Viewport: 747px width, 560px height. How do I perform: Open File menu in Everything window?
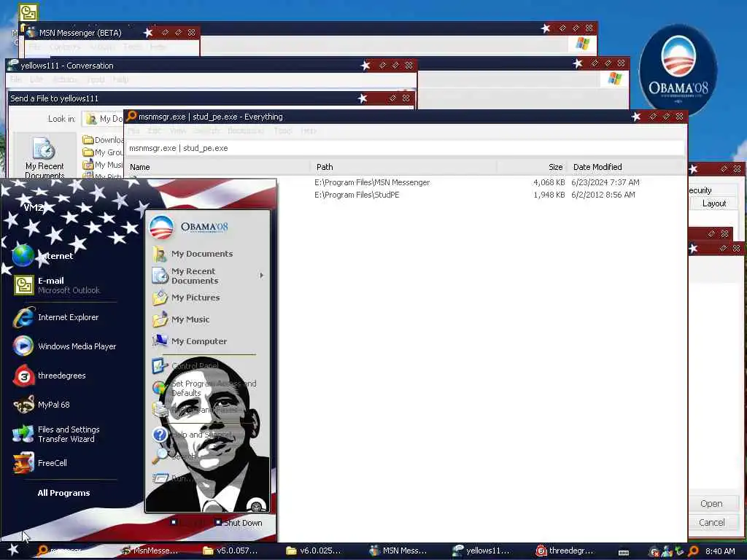tap(134, 131)
